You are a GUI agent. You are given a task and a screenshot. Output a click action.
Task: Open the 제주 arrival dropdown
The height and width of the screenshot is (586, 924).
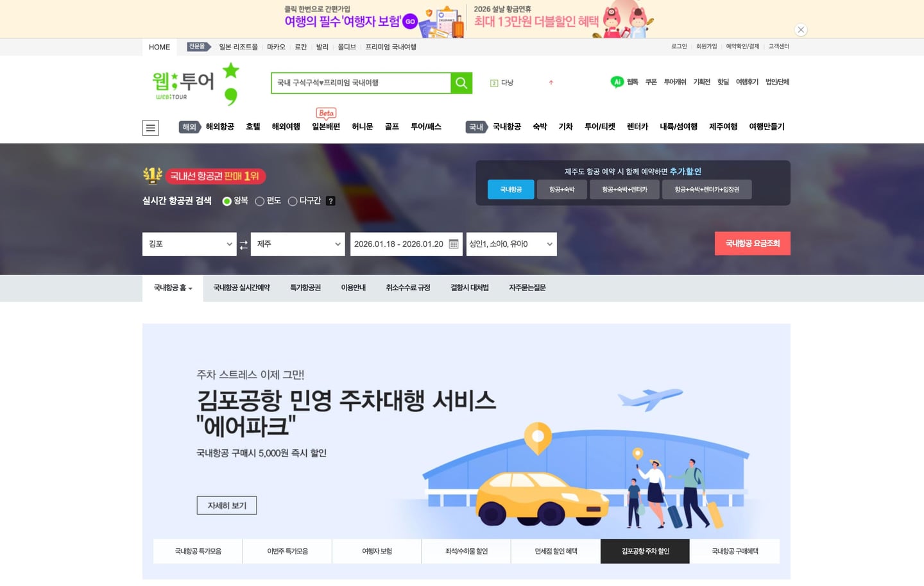click(x=298, y=244)
